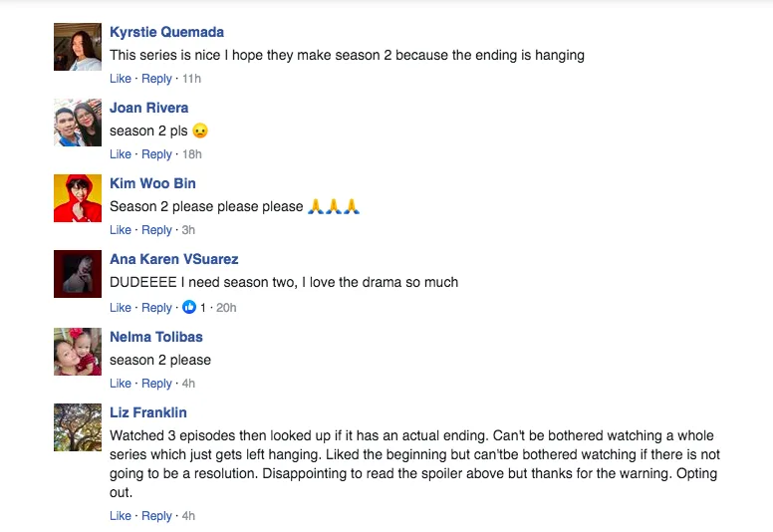Like Joan Rivera's comment
The height and width of the screenshot is (532, 773).
pos(121,154)
